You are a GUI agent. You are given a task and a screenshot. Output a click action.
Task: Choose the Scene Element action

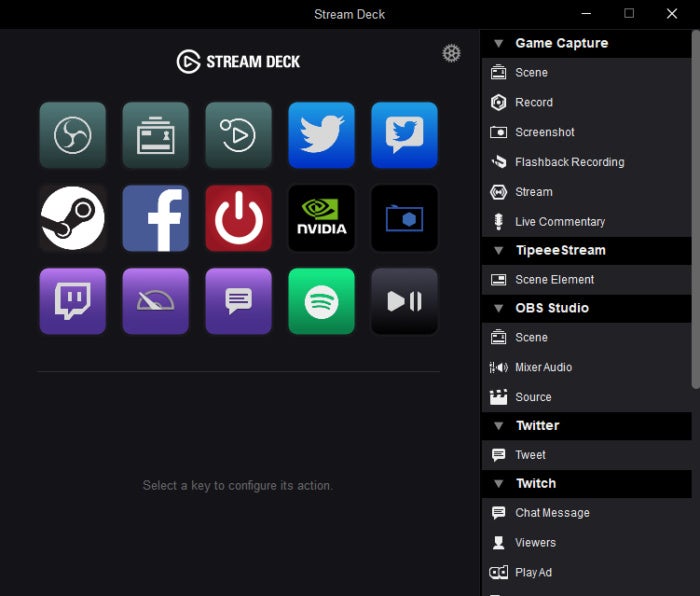(x=587, y=279)
